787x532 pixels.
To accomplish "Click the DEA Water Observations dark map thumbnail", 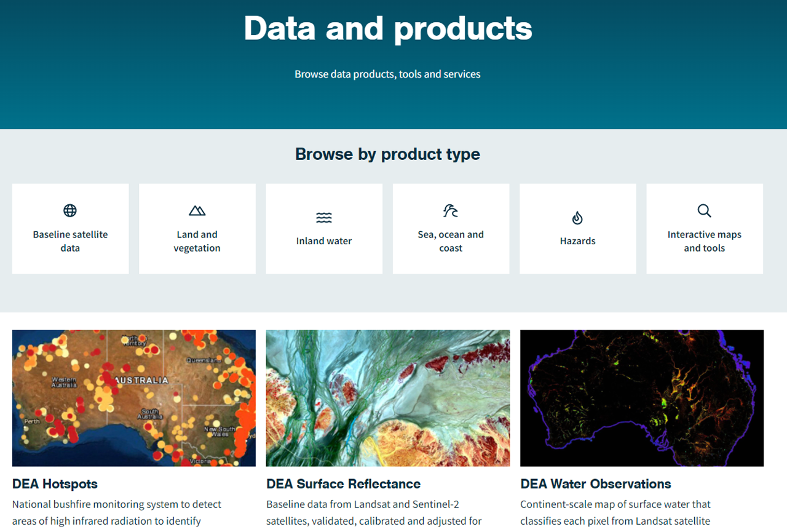I will point(642,398).
